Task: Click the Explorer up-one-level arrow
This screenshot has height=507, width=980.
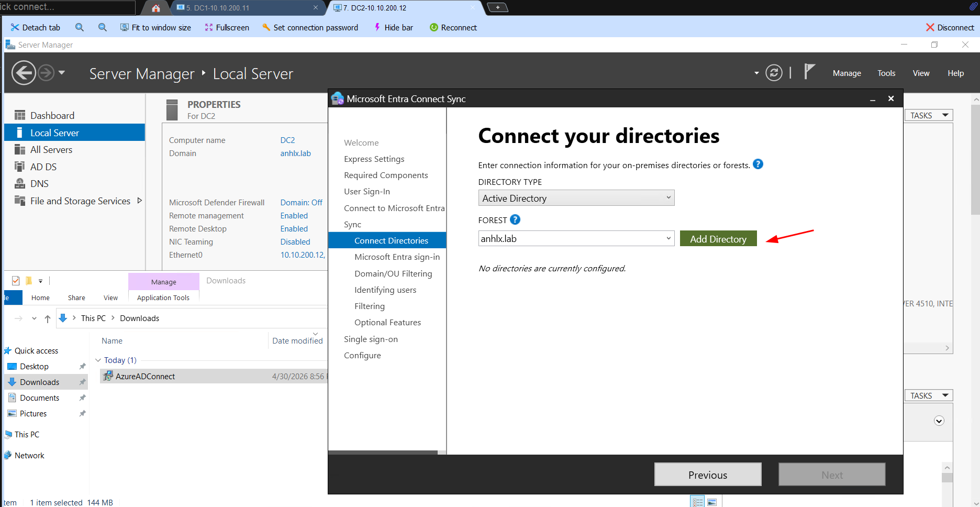Action: click(x=48, y=318)
